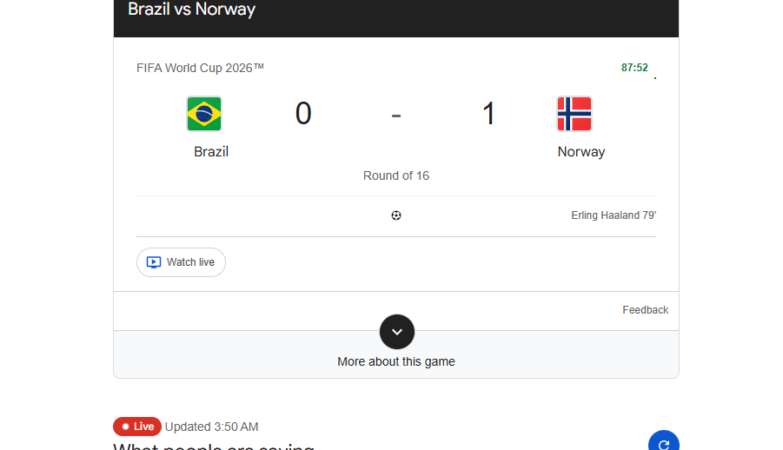
Task: Click the red Live badge
Action: tap(137, 427)
